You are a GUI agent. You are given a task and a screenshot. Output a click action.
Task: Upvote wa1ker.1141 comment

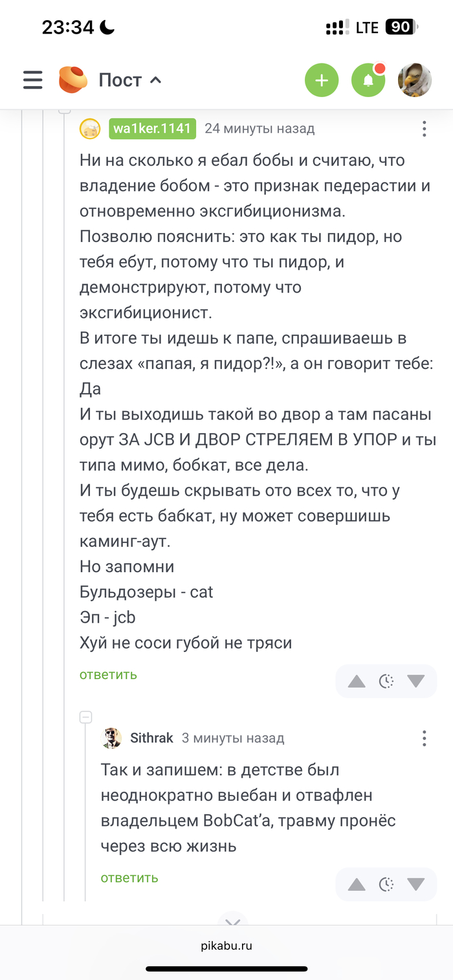(357, 681)
